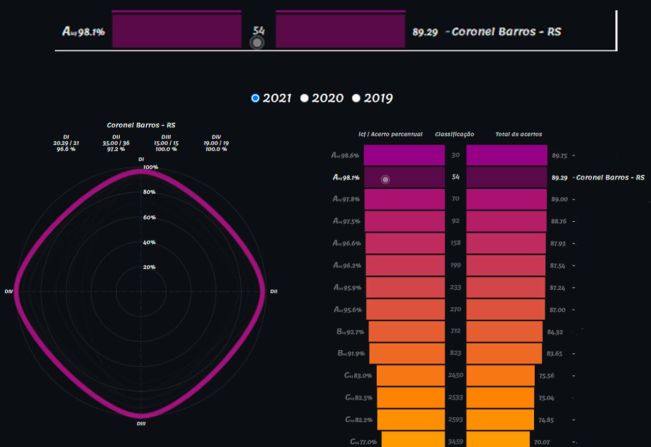Screen dimensions: 651x447
Task: Click the left bar of rank 30 row
Action: pos(404,155)
